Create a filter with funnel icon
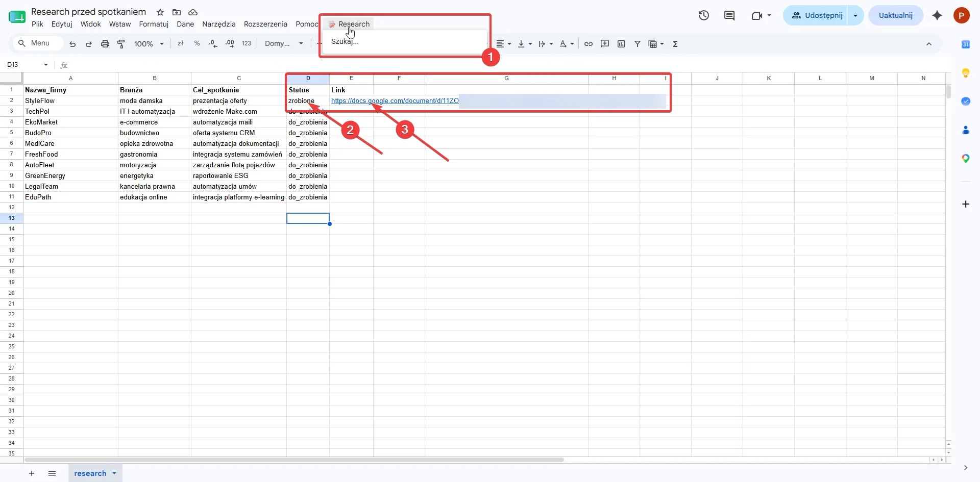The width and height of the screenshot is (980, 482). (x=638, y=44)
